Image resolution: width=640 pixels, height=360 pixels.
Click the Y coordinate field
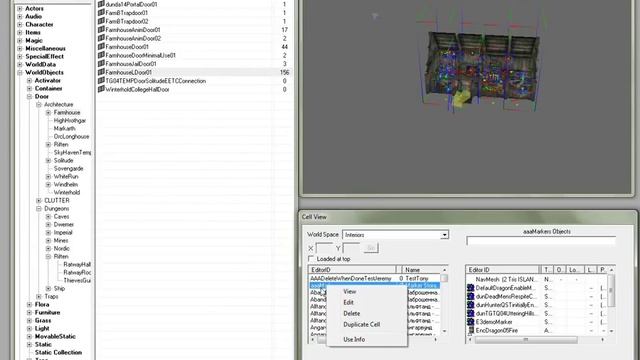point(351,248)
